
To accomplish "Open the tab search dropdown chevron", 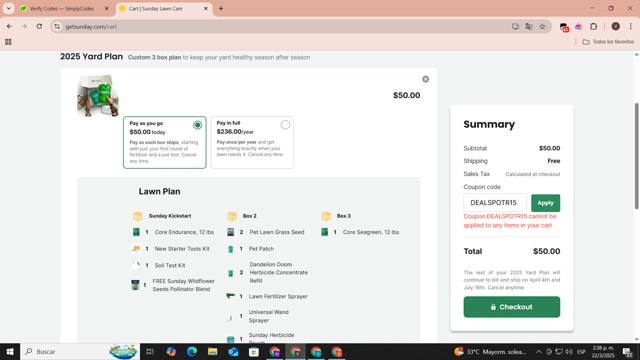I will pyautogui.click(x=8, y=8).
